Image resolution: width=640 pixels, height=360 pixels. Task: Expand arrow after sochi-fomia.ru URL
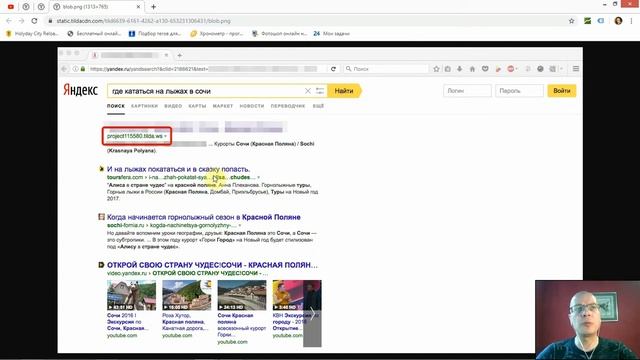[x=240, y=225]
